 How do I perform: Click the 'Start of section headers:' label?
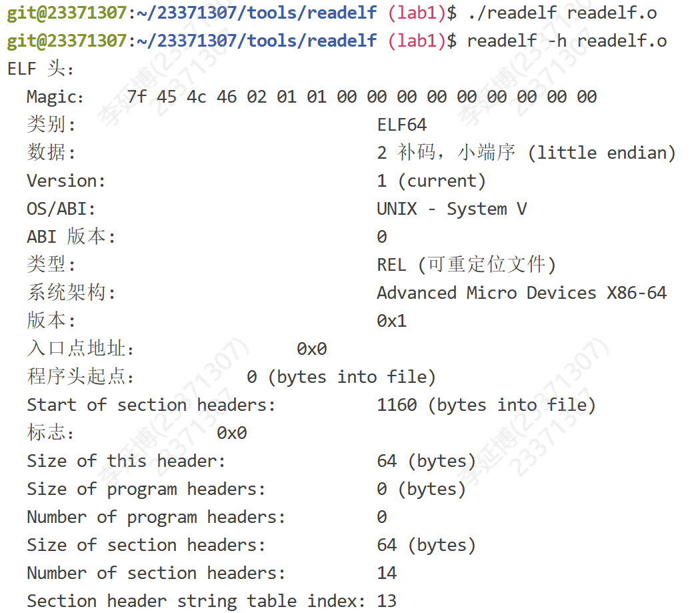coord(151,405)
